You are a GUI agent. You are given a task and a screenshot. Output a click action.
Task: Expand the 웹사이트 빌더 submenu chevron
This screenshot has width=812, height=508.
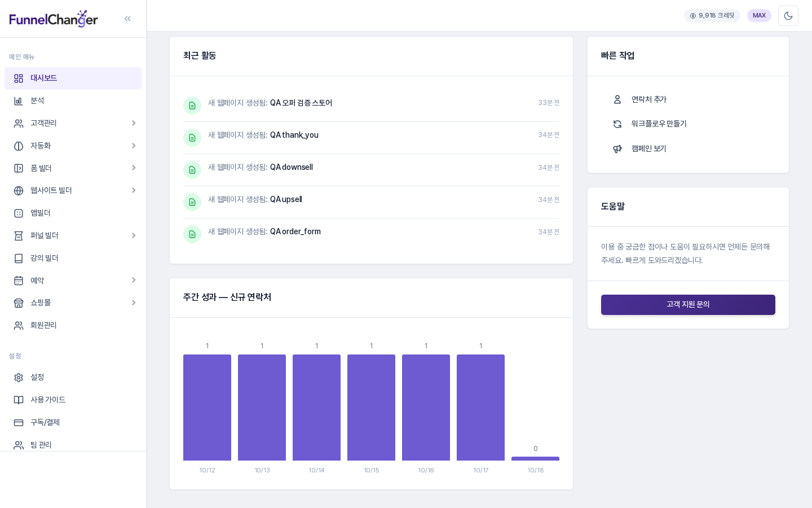pyautogui.click(x=134, y=190)
